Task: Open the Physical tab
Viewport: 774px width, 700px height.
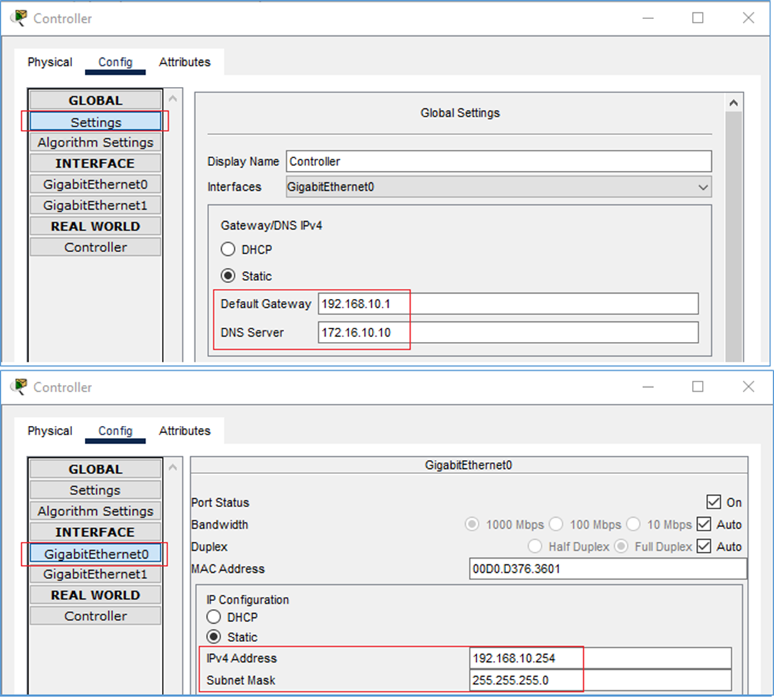Action: 49,62
